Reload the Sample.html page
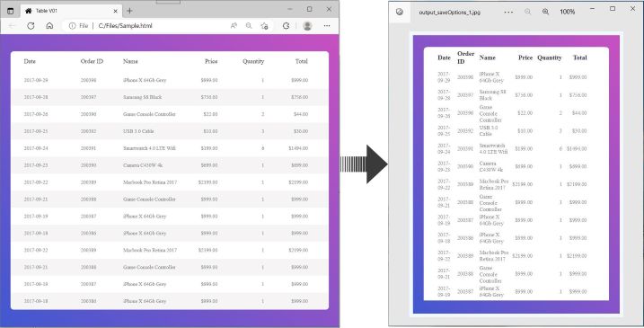This screenshot has height=328, width=644. click(x=31, y=26)
